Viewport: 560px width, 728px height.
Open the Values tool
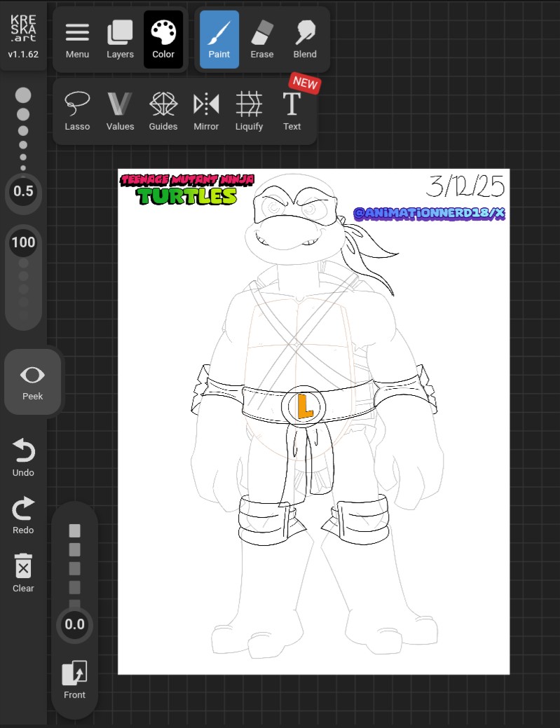(120, 111)
